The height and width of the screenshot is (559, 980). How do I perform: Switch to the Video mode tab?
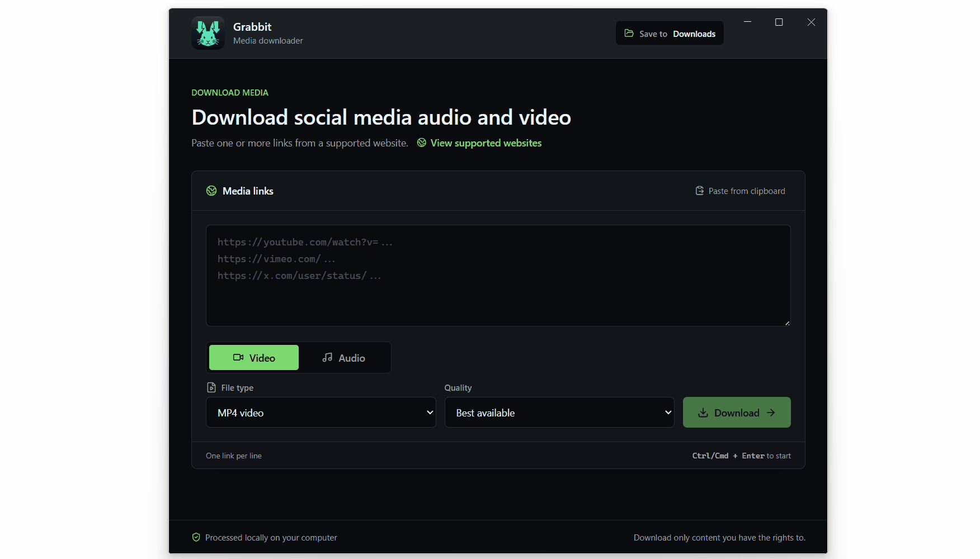tap(254, 358)
